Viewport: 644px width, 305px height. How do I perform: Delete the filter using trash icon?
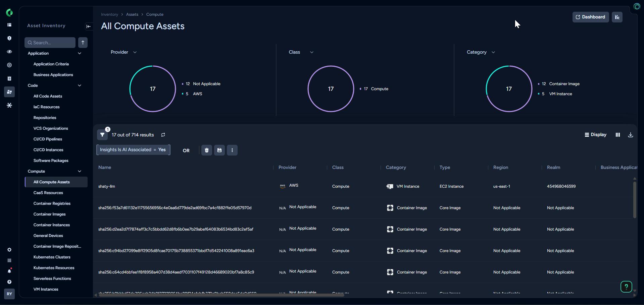pyautogui.click(x=206, y=150)
